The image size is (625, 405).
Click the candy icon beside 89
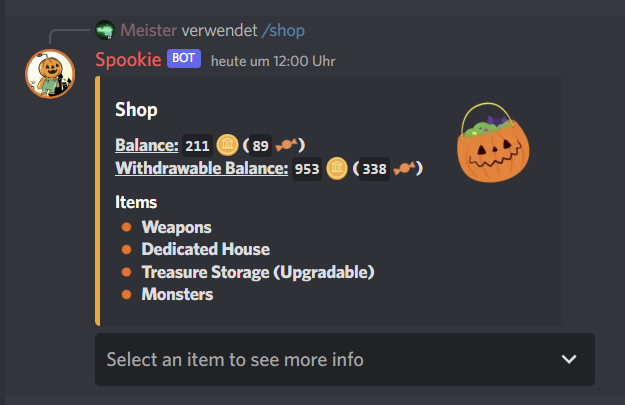pyautogui.click(x=286, y=145)
